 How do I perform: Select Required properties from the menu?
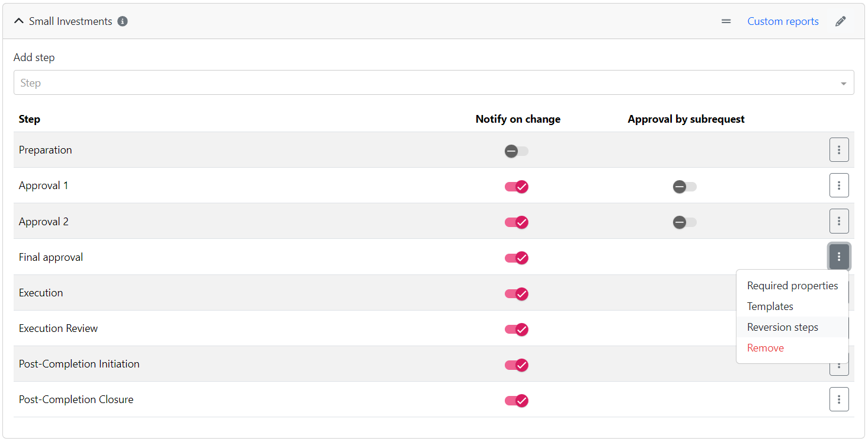(792, 286)
